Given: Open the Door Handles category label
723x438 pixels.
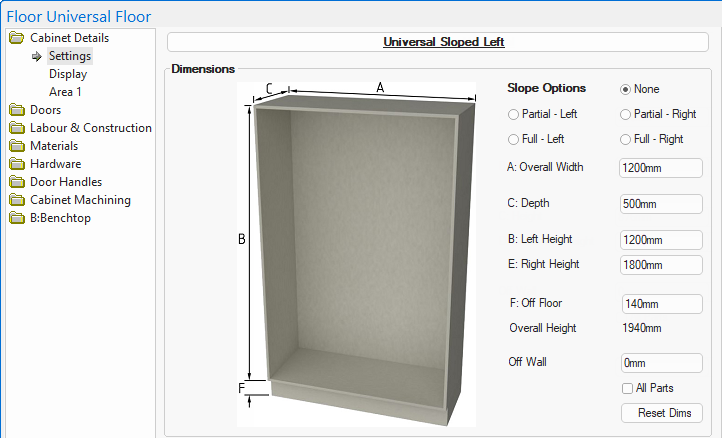Looking at the screenshot, I should tap(66, 182).
